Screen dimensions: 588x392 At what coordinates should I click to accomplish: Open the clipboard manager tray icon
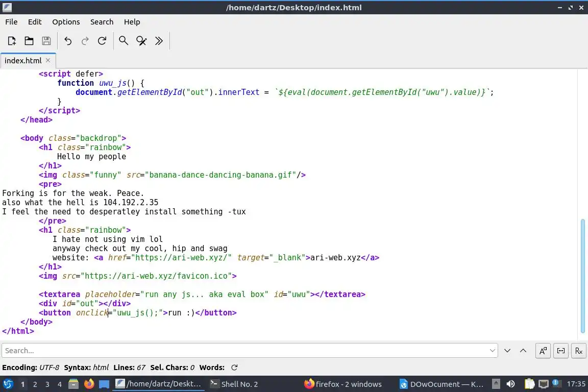tap(529, 384)
